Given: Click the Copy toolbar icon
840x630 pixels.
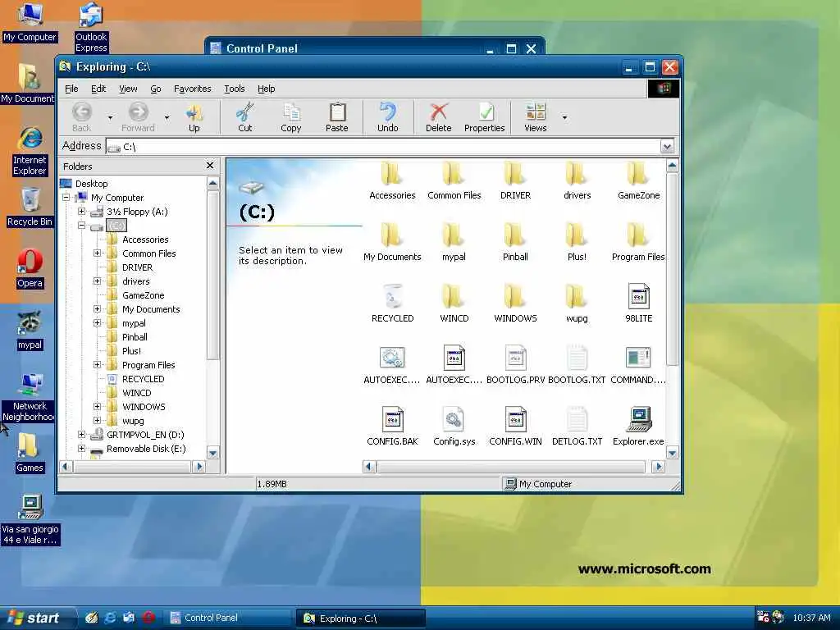Looking at the screenshot, I should (x=291, y=112).
